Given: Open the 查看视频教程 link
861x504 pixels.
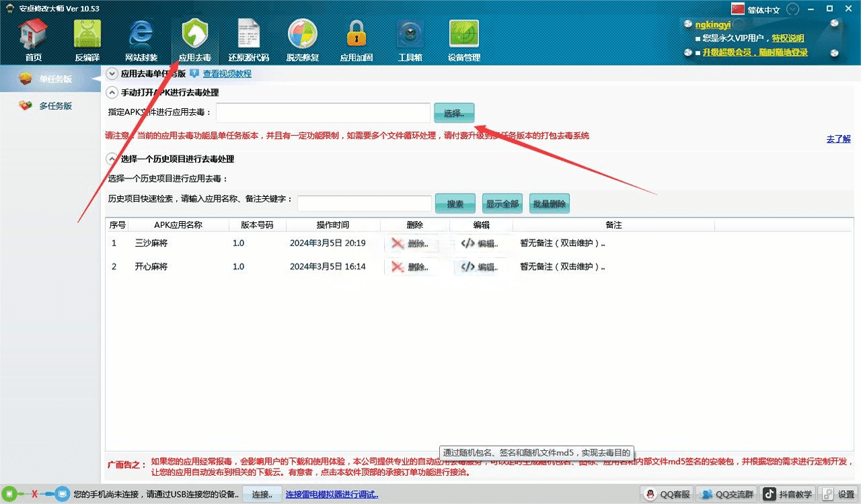Looking at the screenshot, I should click(227, 74).
